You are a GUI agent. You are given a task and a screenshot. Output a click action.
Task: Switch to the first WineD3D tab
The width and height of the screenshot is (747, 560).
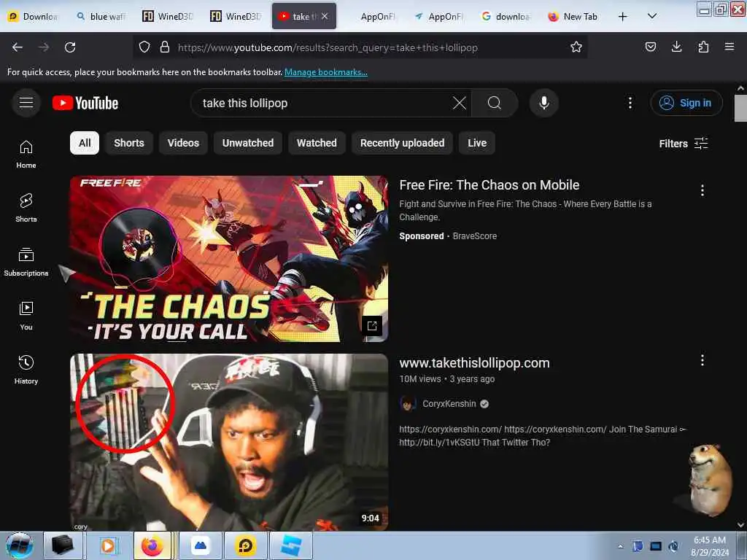click(169, 16)
